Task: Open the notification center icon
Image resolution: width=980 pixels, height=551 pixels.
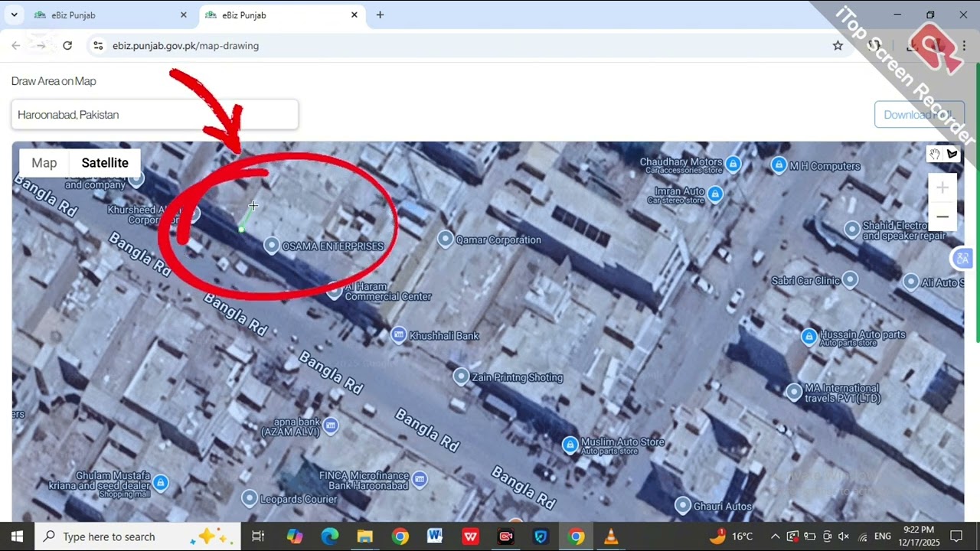Action: 956,536
